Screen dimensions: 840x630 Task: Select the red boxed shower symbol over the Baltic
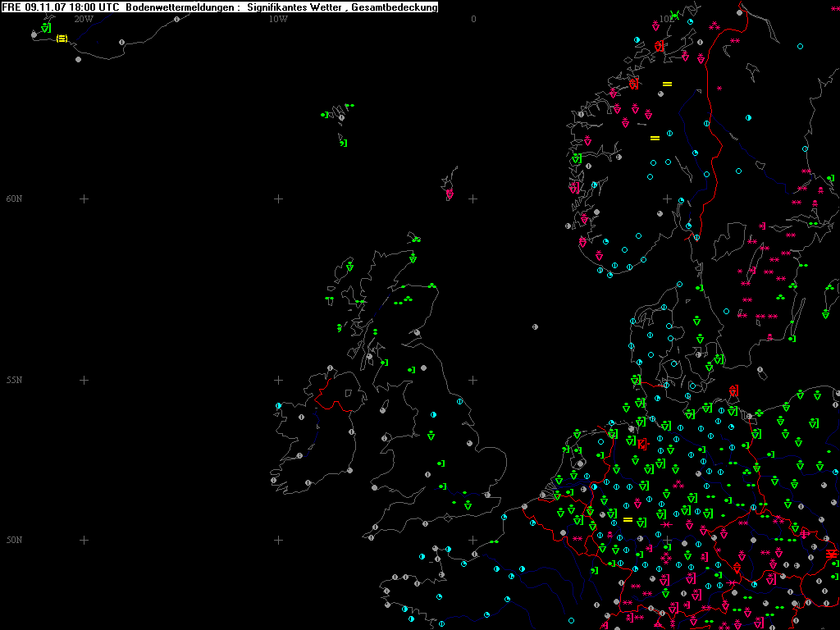point(733,390)
